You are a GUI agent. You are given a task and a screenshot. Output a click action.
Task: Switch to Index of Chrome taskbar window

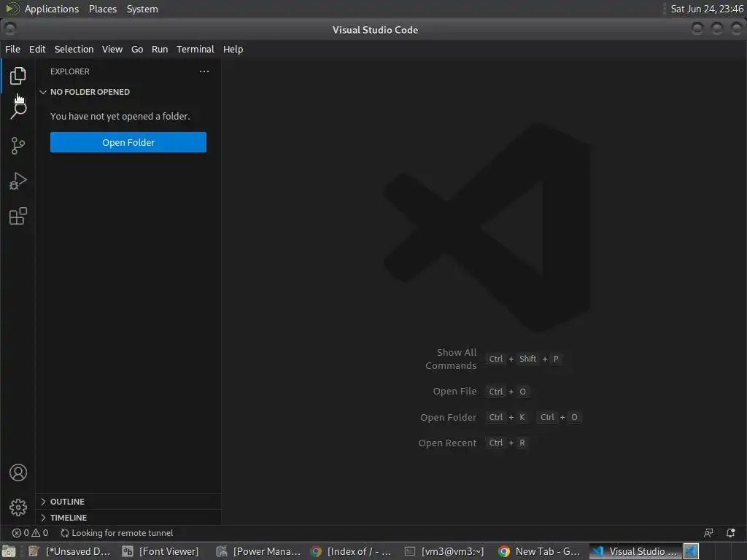pyautogui.click(x=351, y=551)
